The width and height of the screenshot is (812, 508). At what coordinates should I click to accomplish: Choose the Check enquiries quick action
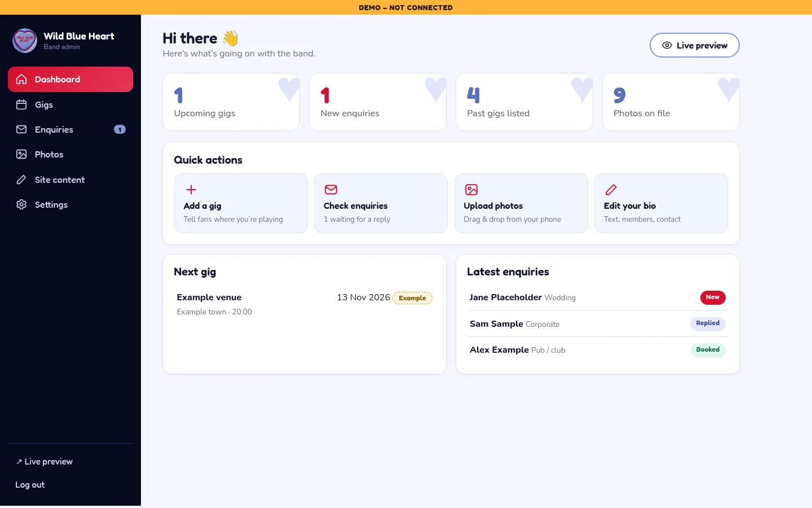point(381,203)
